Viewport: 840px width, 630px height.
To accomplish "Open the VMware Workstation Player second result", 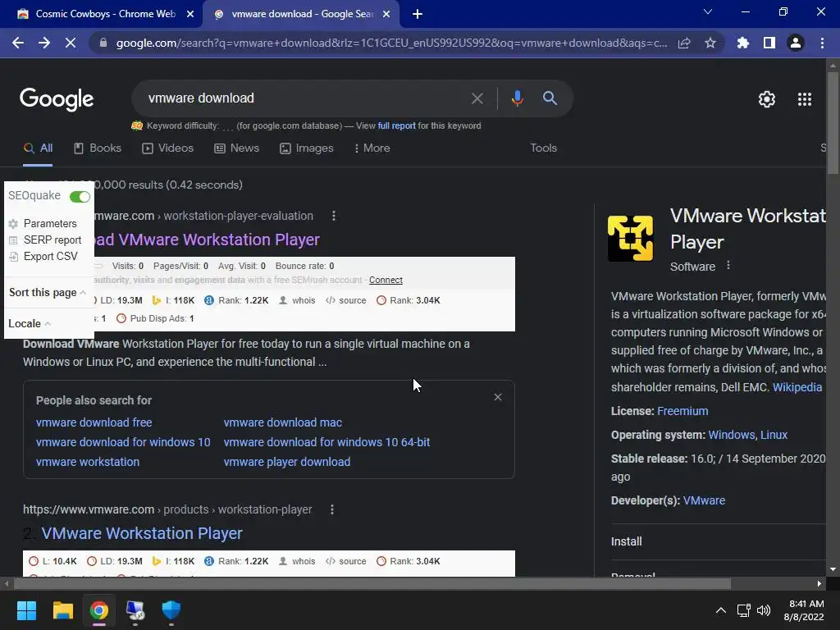I will [x=141, y=533].
